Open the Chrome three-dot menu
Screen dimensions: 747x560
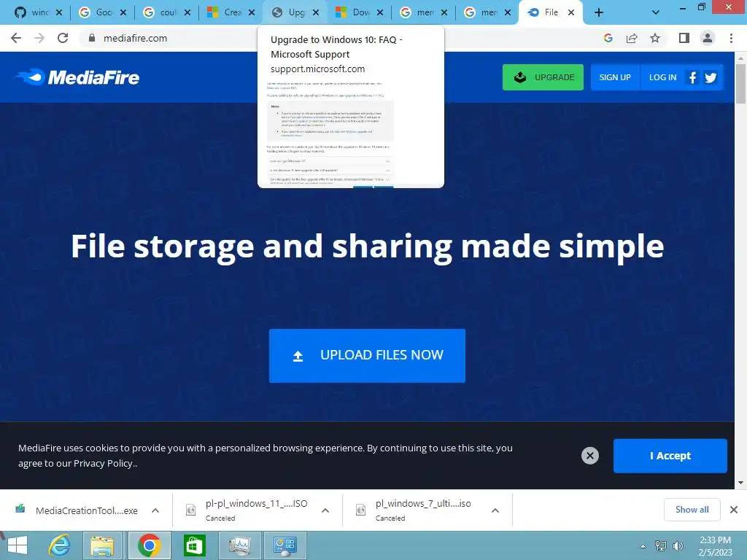pos(731,38)
